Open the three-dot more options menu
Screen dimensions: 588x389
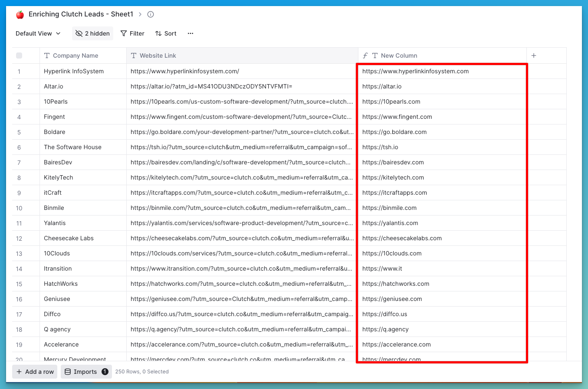coord(191,33)
